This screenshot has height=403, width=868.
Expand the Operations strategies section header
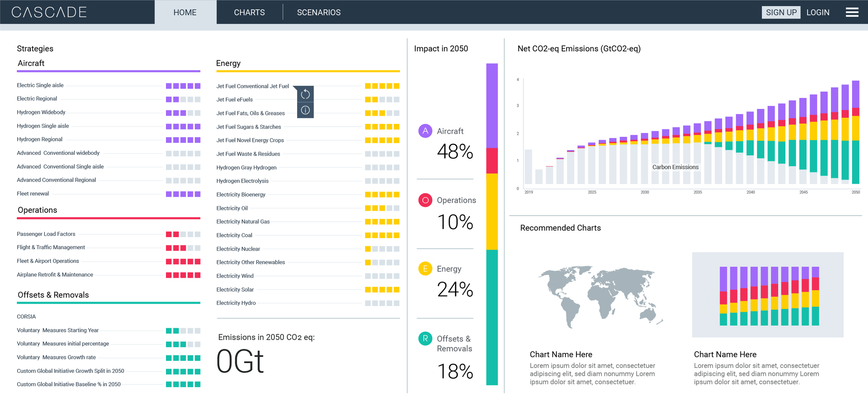(37, 210)
